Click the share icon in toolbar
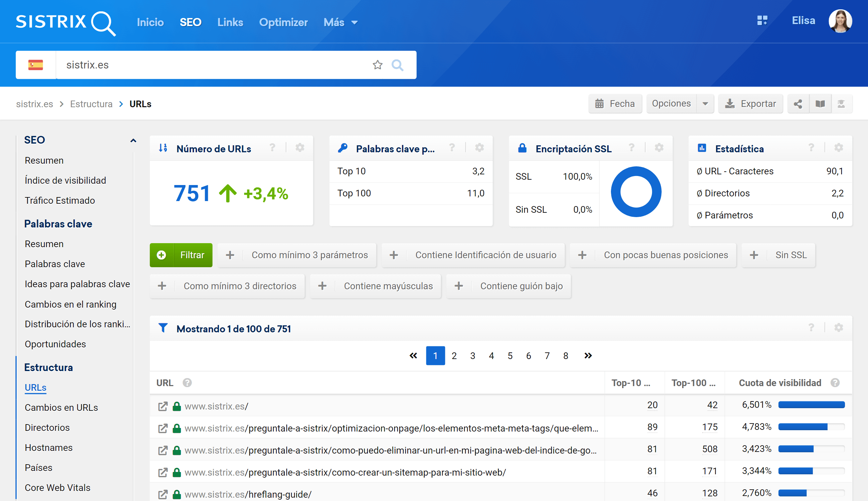The image size is (868, 501). click(798, 104)
